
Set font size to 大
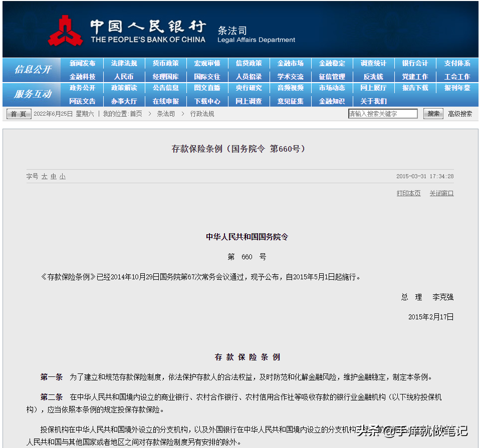(x=44, y=176)
